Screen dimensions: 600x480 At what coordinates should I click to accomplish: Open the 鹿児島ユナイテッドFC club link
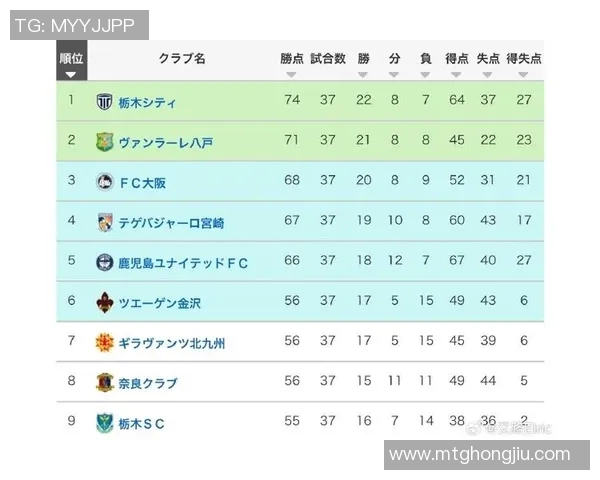click(182, 263)
